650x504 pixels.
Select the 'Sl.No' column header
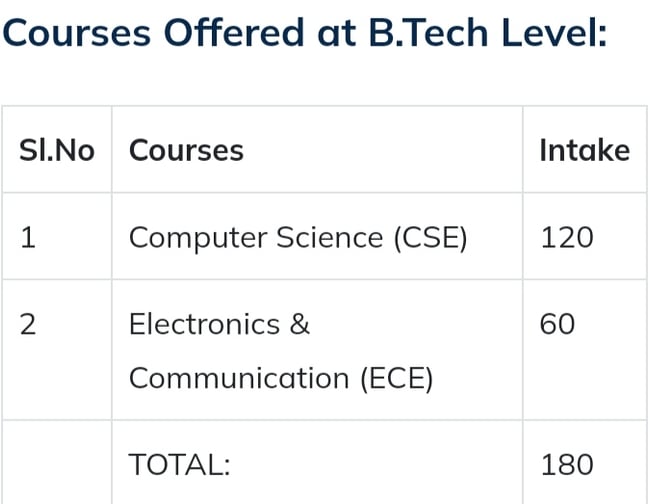(57, 150)
